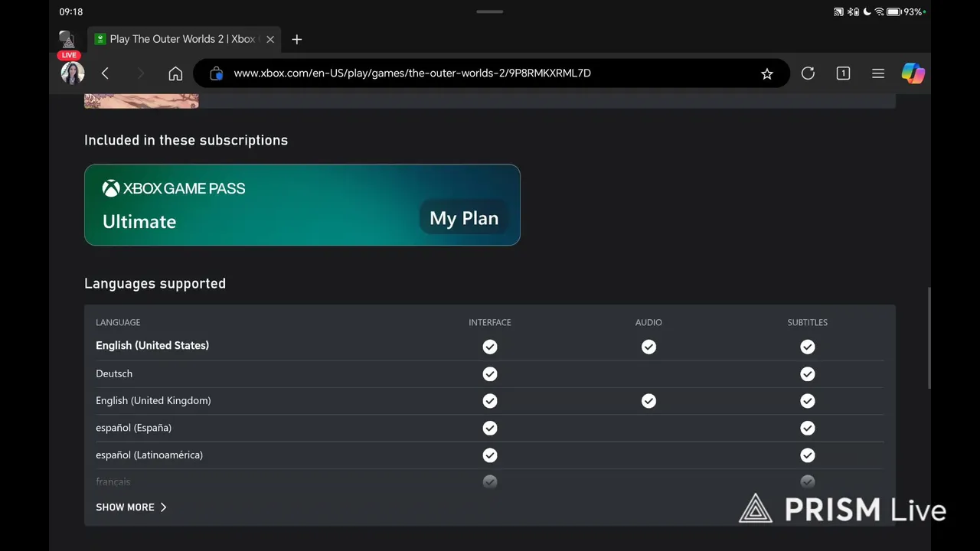Close the Outer Worlds 2 tab

(270, 39)
